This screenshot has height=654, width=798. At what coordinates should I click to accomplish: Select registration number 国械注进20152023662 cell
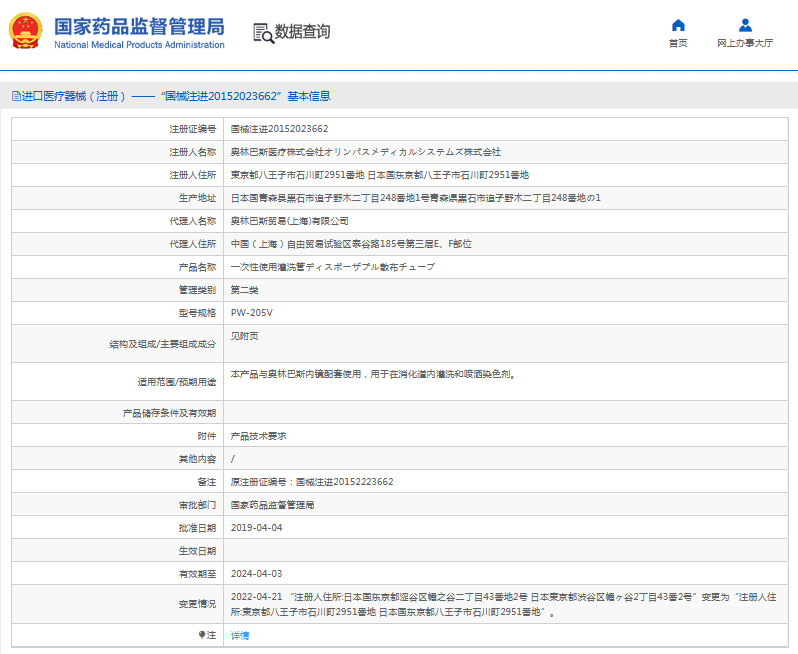pos(279,129)
